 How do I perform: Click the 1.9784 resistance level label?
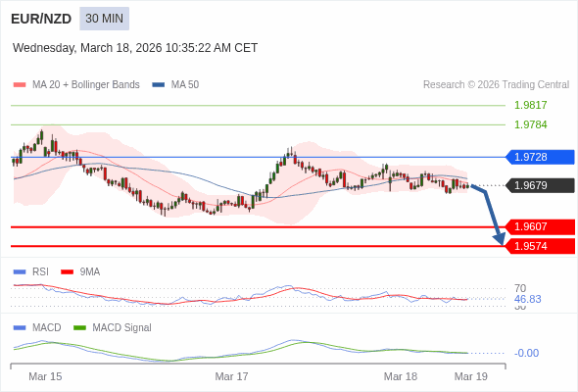(x=530, y=124)
